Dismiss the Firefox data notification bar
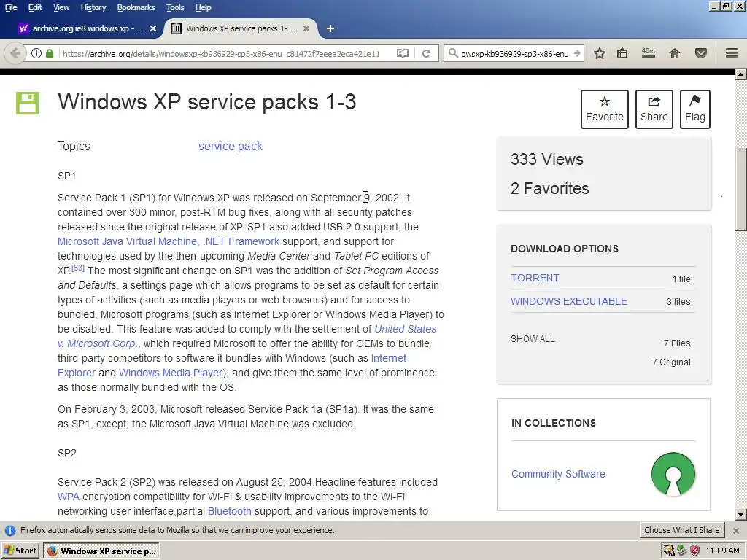747x560 pixels. point(736,531)
